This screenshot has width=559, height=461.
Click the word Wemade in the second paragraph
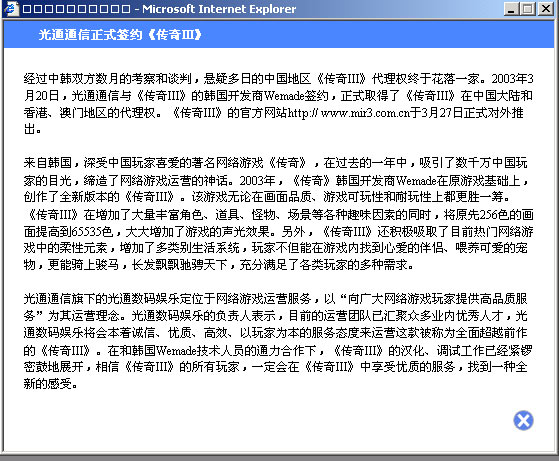(x=416, y=180)
